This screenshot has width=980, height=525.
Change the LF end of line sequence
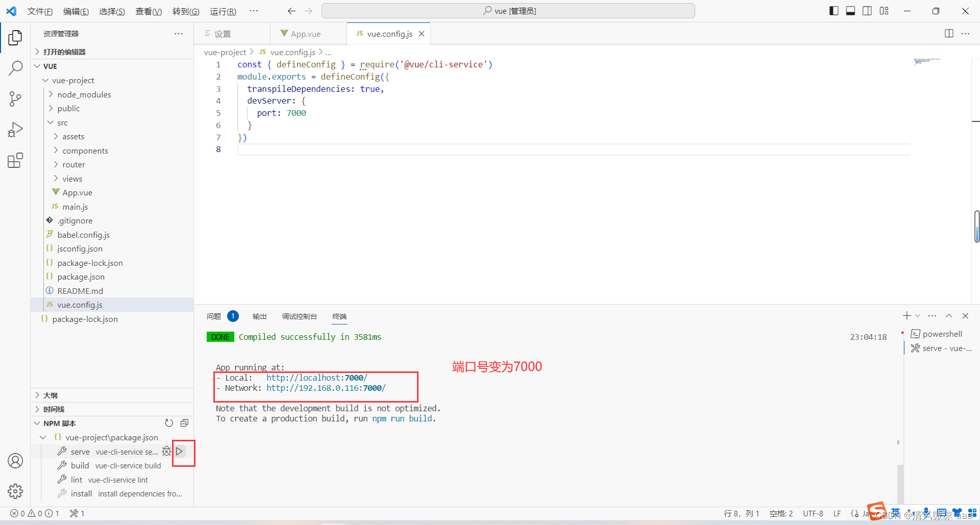[837, 513]
